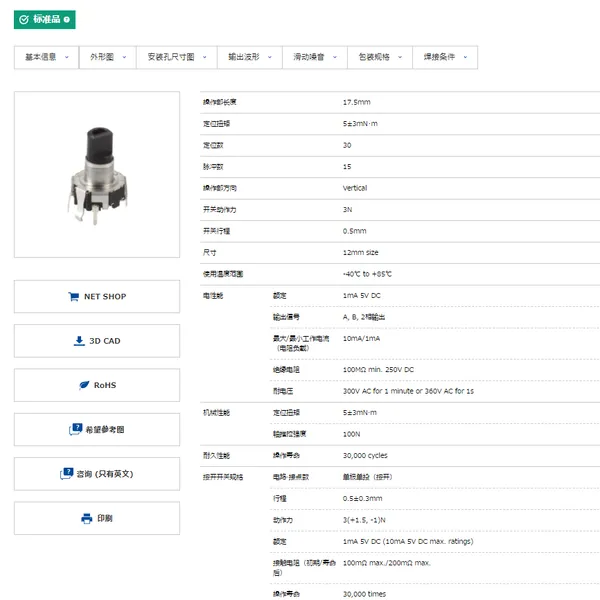600x600 pixels.
Task: Expand the chevron on the 焊接条件 tab
Action: (x=465, y=57)
